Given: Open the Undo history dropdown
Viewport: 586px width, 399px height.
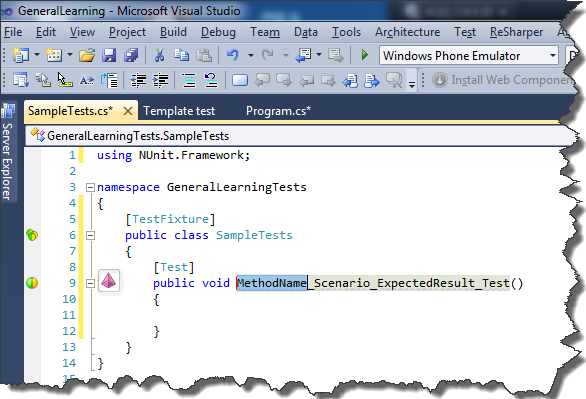Looking at the screenshot, I should coord(251,55).
